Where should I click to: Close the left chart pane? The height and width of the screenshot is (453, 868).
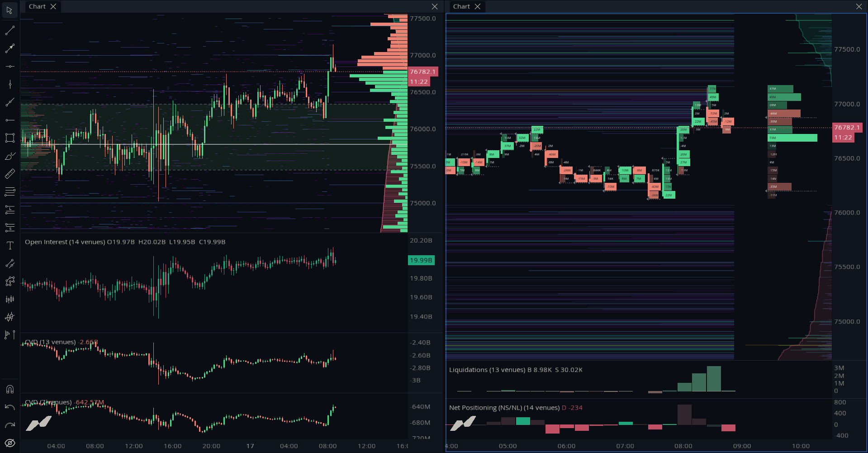(435, 6)
